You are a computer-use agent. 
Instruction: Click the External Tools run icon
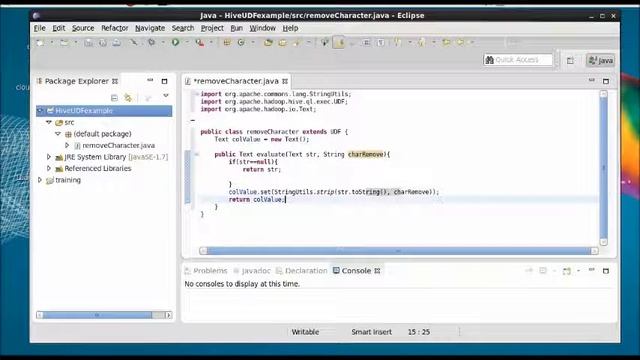(200, 42)
